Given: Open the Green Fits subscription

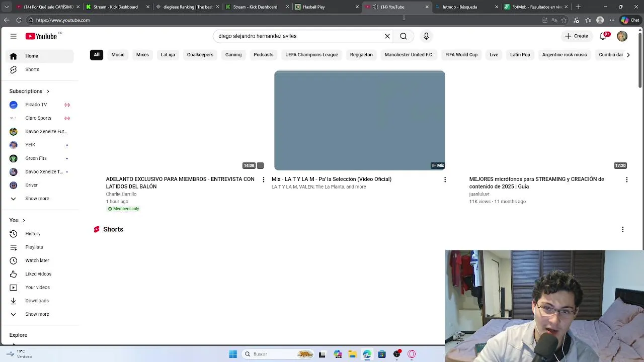Looking at the screenshot, I should click(x=38, y=158).
